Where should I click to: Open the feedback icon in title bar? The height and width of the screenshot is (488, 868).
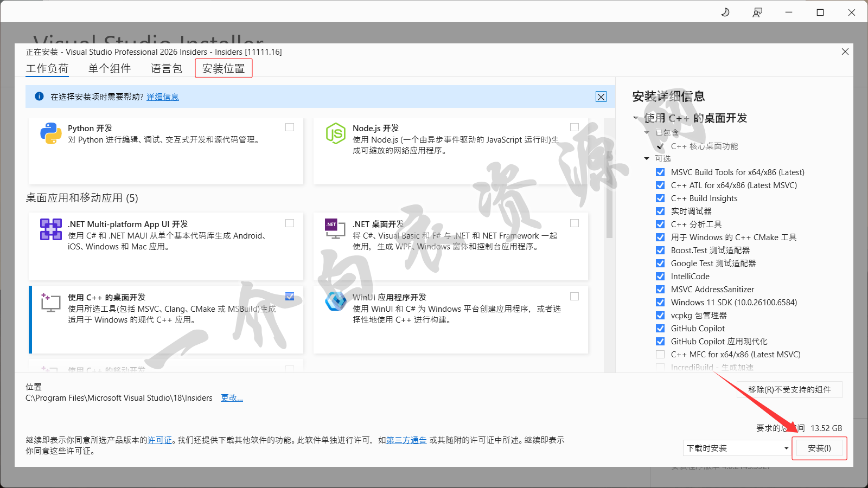coord(757,12)
